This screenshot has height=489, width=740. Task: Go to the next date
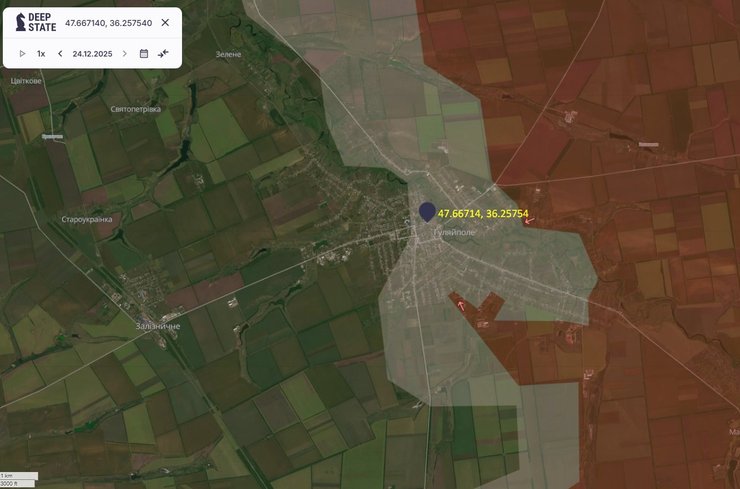[x=124, y=53]
